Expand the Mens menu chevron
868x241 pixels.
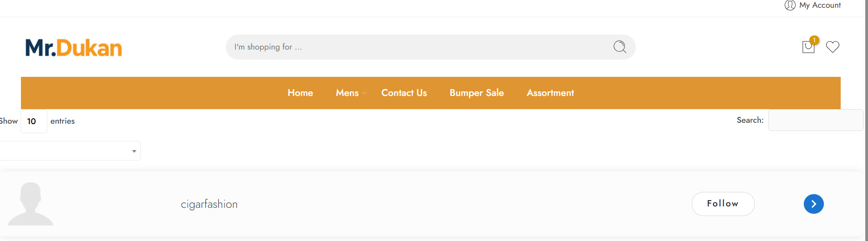point(364,93)
